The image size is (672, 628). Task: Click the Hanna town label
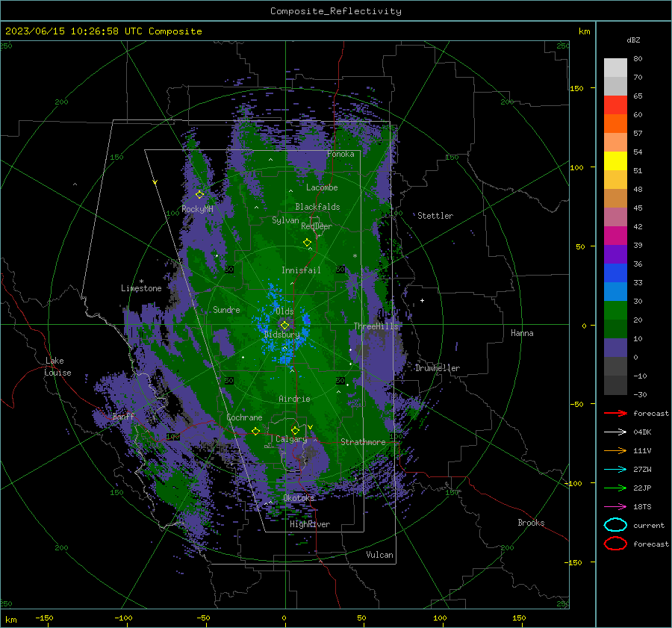[x=522, y=332]
